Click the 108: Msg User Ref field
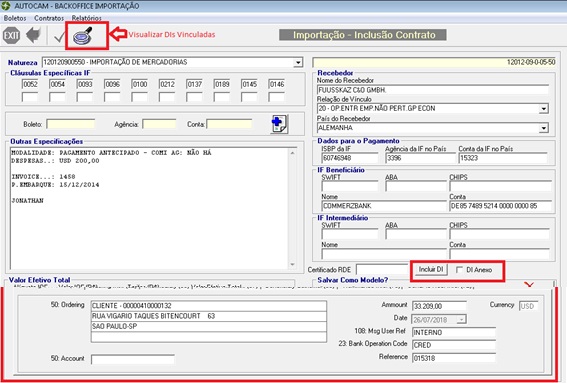The width and height of the screenshot is (567, 383). click(x=454, y=332)
